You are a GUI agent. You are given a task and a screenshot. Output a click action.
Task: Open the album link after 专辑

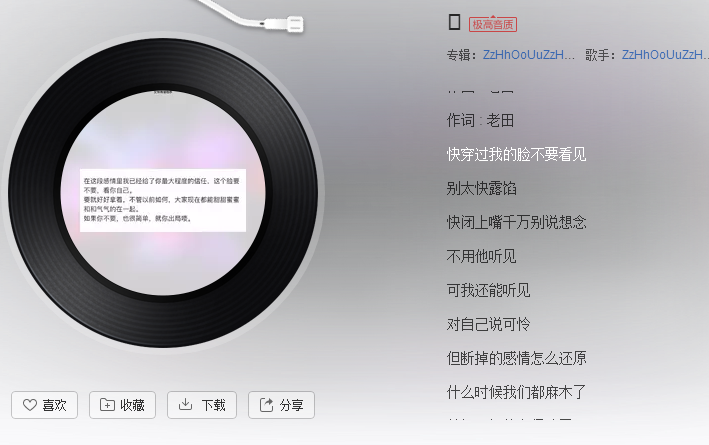tap(529, 55)
